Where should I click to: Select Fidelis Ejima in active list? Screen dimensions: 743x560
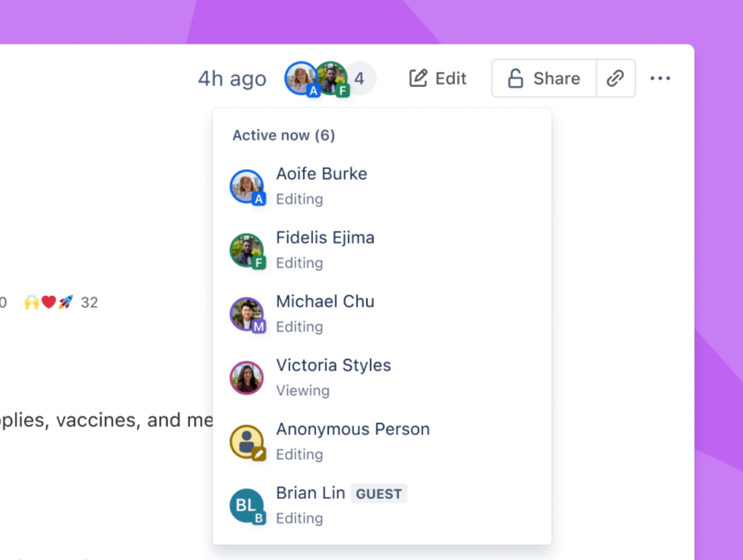pyautogui.click(x=382, y=250)
